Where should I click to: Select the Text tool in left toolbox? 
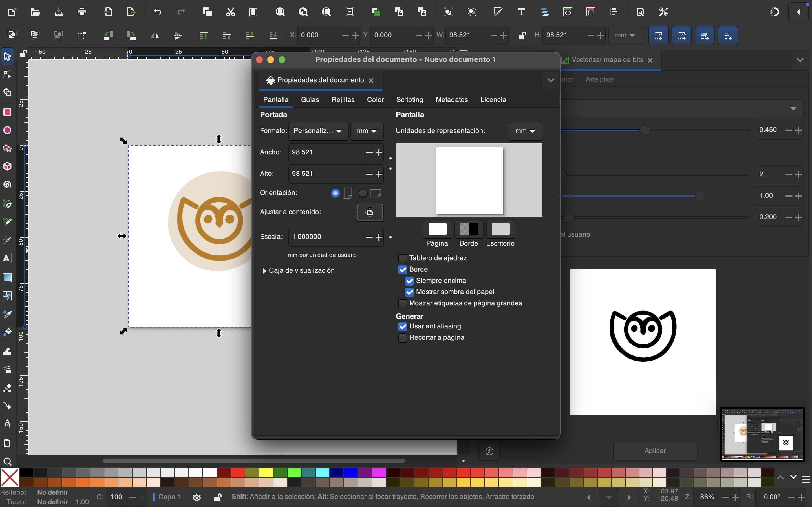7,258
